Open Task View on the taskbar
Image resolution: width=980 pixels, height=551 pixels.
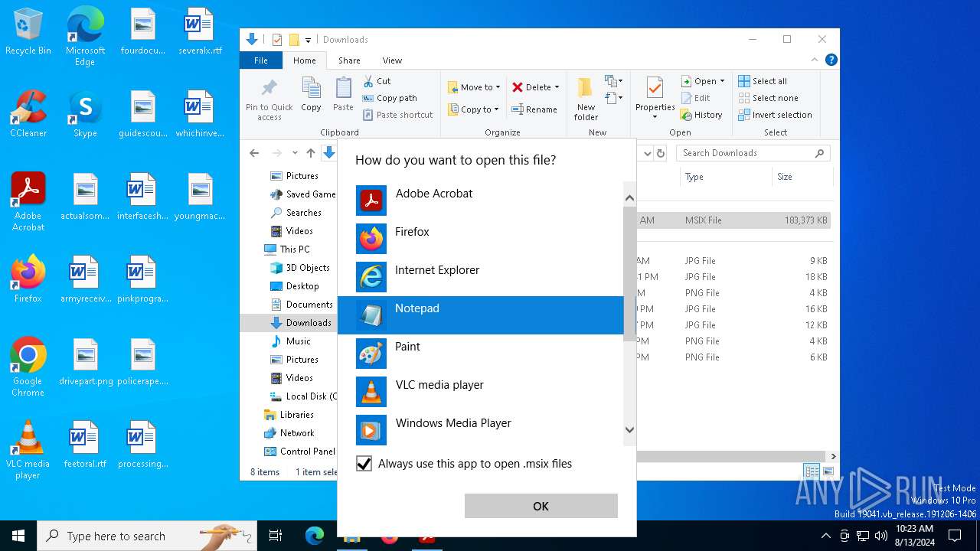click(276, 536)
